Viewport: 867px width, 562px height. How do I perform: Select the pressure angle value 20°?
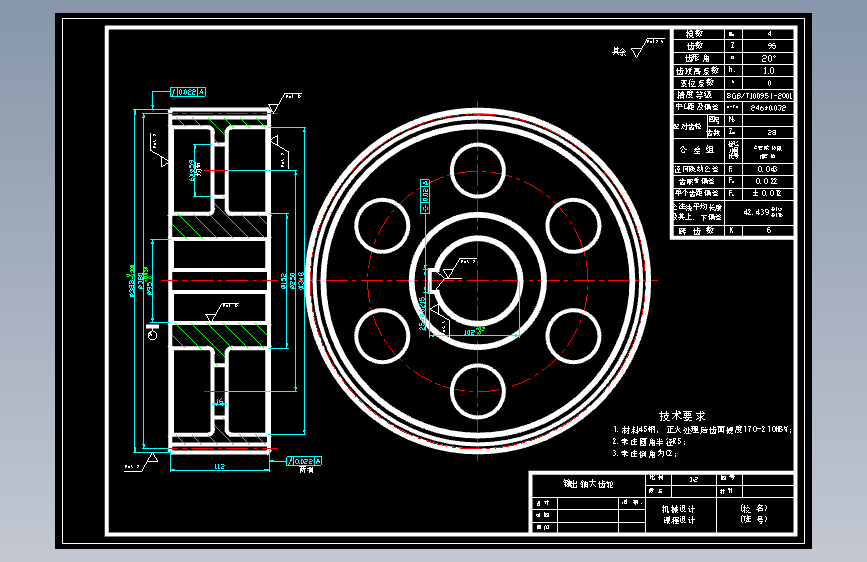tap(769, 58)
